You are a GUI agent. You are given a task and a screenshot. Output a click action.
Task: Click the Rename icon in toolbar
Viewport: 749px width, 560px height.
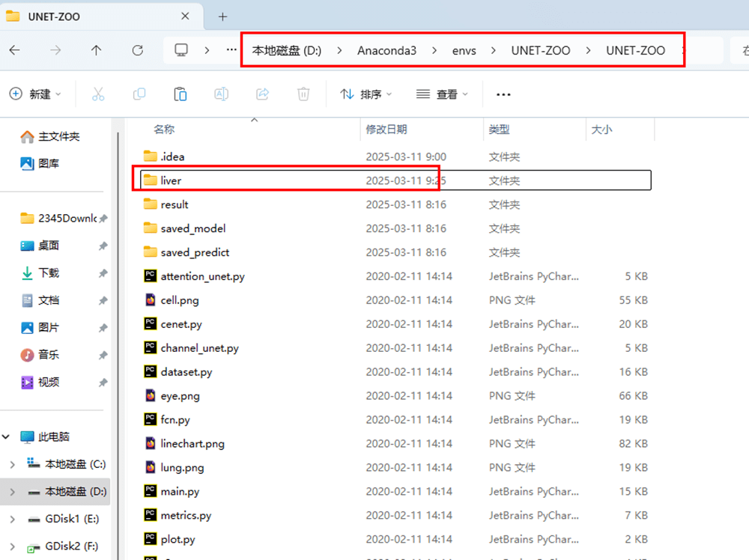pos(221,94)
